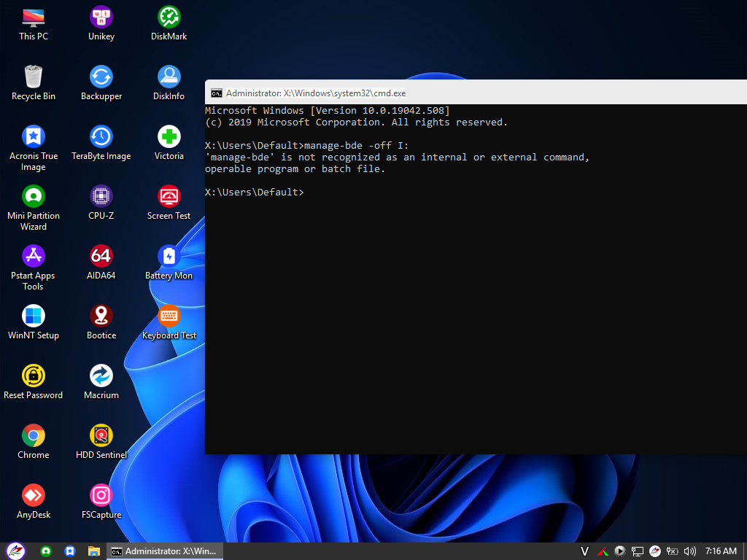Click the V tray icon
Screen dimensions: 747x560
tap(584, 551)
